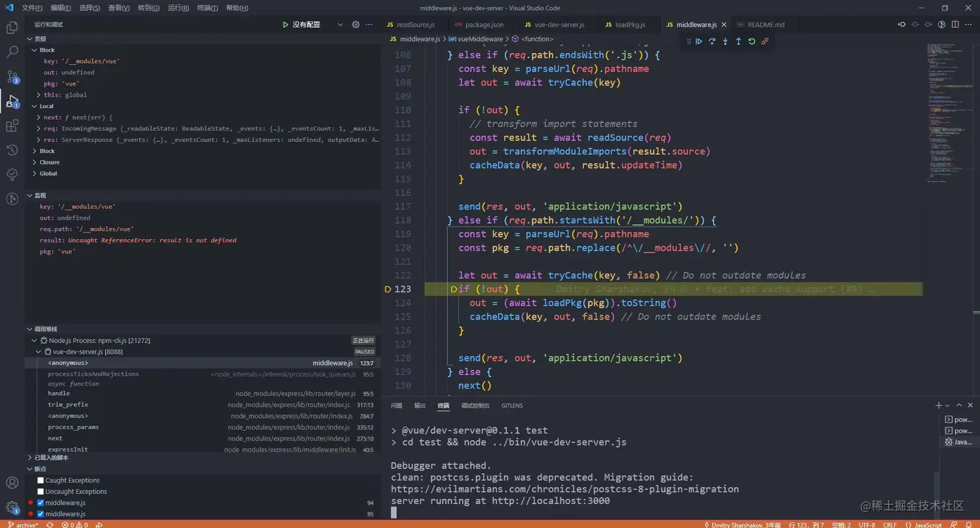Open the Manage gear in activity bar
980x528 pixels.
(12, 507)
